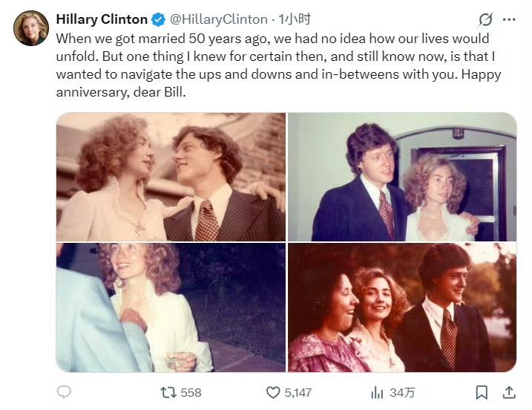Bookmark this tweet
Viewport: 532px width, 410px height.
482,391
